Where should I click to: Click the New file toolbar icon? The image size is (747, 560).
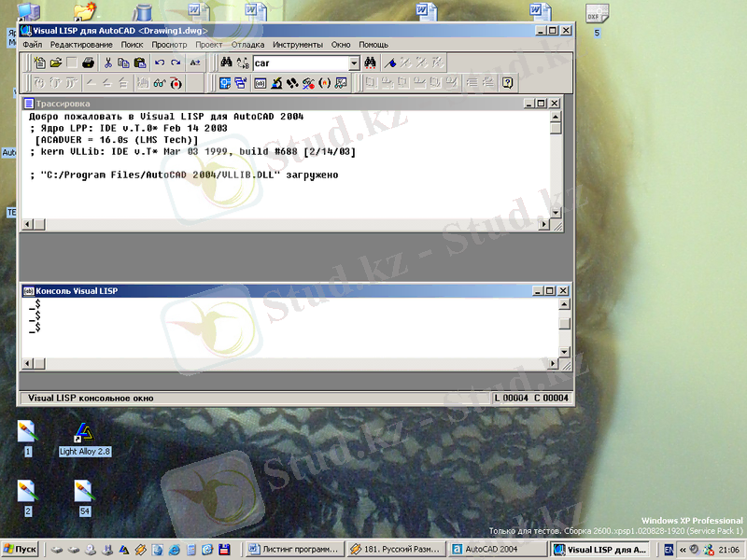tap(40, 63)
